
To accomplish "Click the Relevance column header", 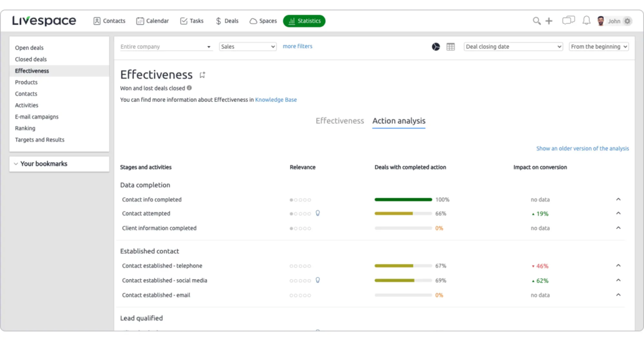I will tap(302, 167).
